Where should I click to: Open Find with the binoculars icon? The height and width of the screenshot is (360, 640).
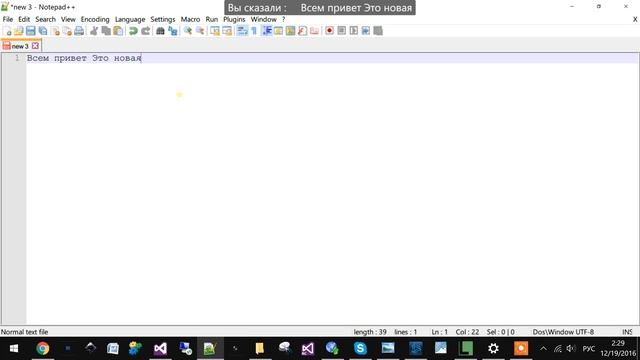point(160,31)
